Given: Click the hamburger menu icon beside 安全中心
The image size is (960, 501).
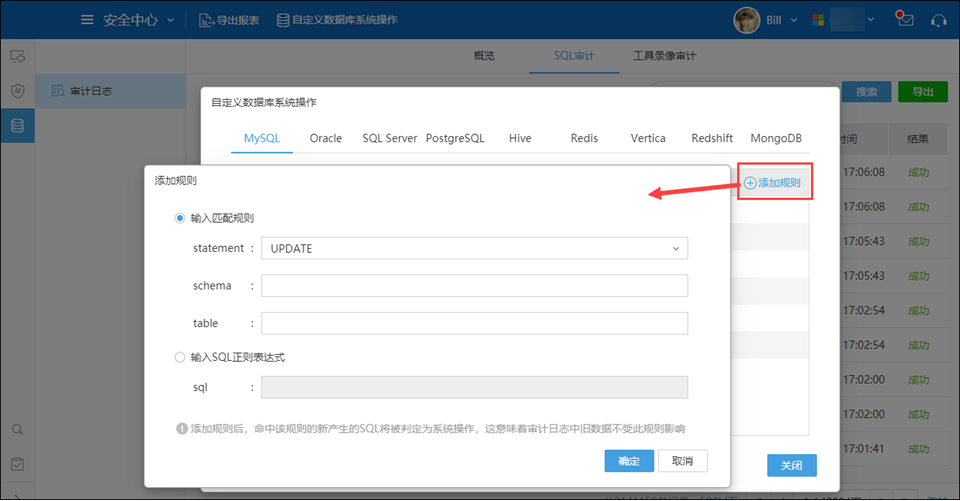Looking at the screenshot, I should click(88, 20).
